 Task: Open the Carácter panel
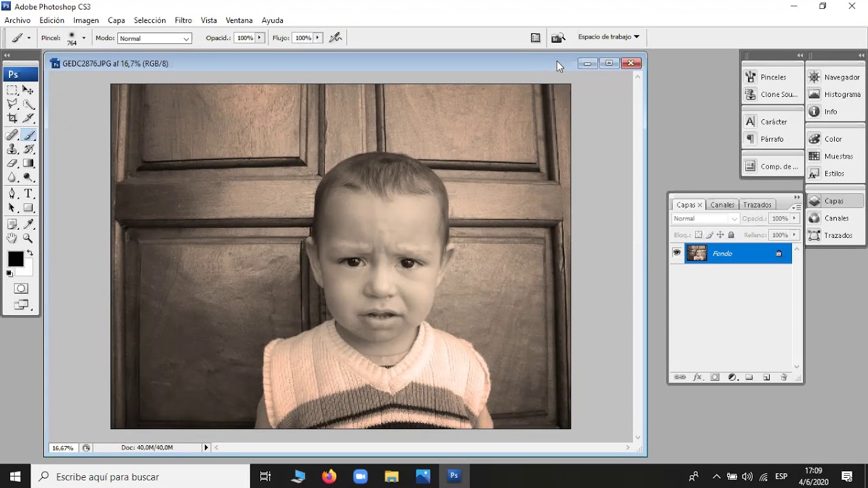click(x=773, y=122)
